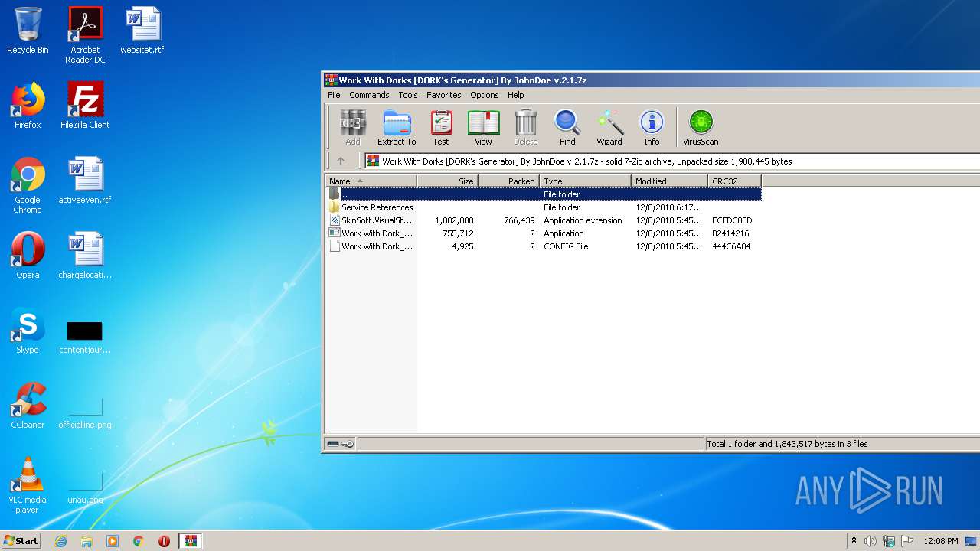This screenshot has width=980, height=551.
Task: Select the SkinSoft.VisualSt... file row
Action: coord(544,220)
